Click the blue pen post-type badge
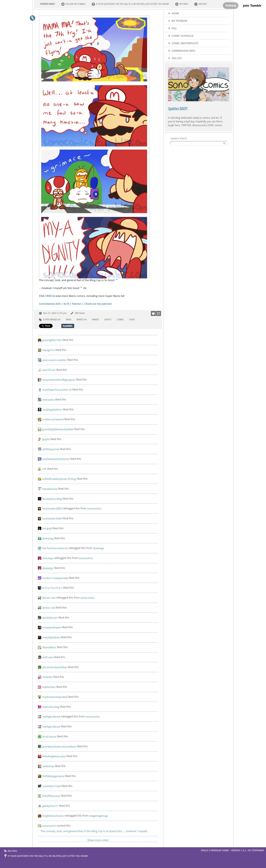The height and width of the screenshot is (868, 266). [33, 18]
